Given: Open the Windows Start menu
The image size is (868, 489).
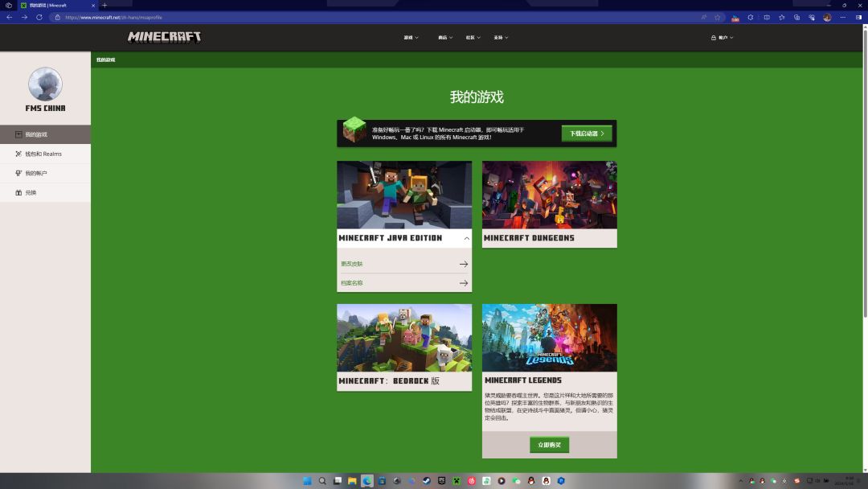Looking at the screenshot, I should click(307, 481).
